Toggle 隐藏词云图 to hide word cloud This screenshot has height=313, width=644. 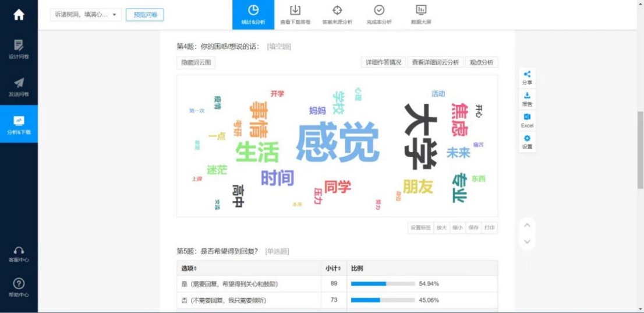click(x=196, y=62)
